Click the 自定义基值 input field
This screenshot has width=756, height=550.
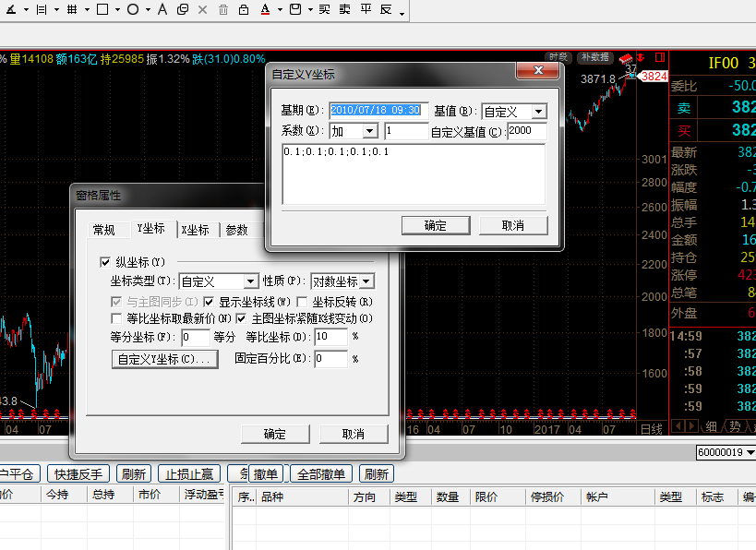pyautogui.click(x=526, y=132)
